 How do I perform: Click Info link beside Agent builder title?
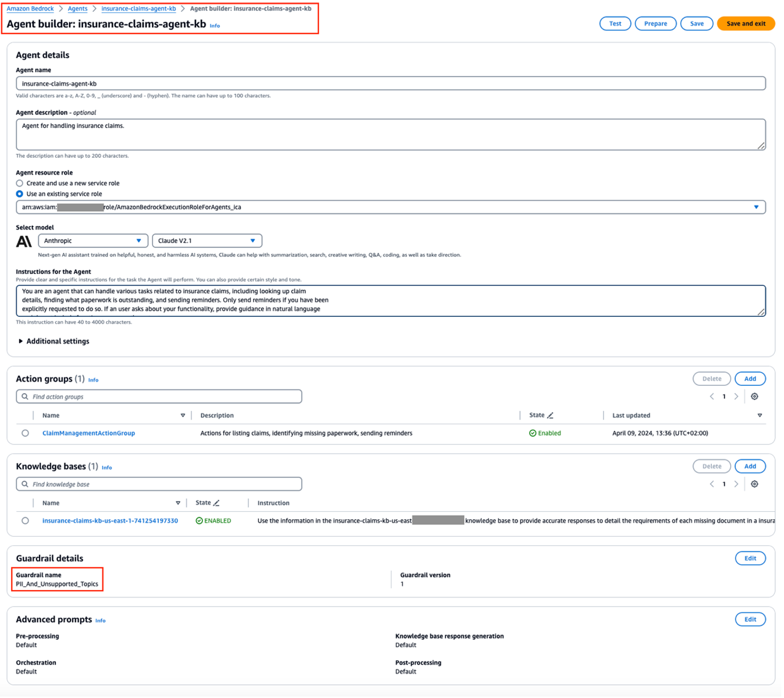pyautogui.click(x=215, y=25)
